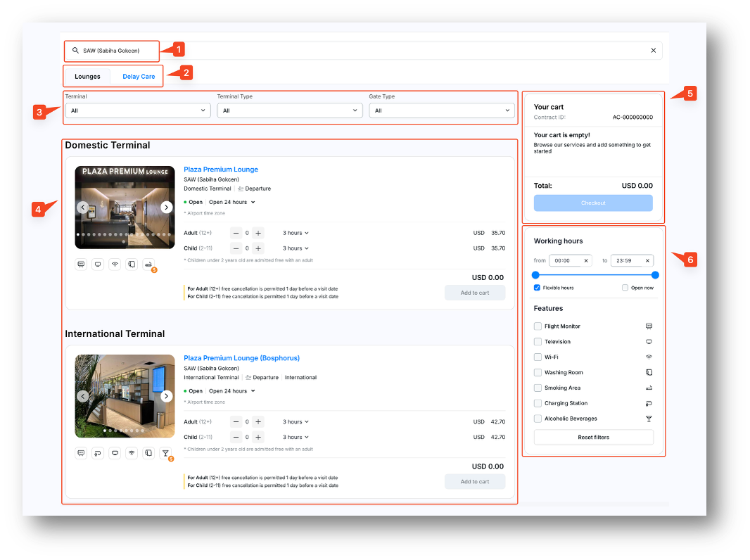The image size is (750, 560).
Task: Enable the Open now checkbox
Action: (x=625, y=288)
